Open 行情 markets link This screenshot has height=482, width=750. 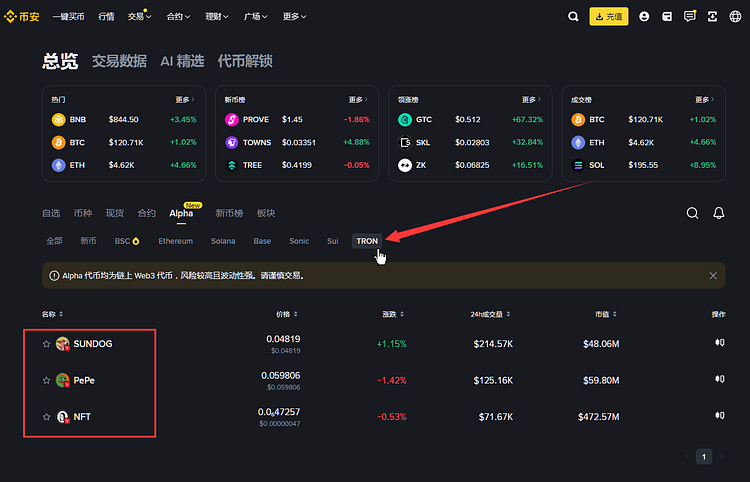click(x=106, y=17)
